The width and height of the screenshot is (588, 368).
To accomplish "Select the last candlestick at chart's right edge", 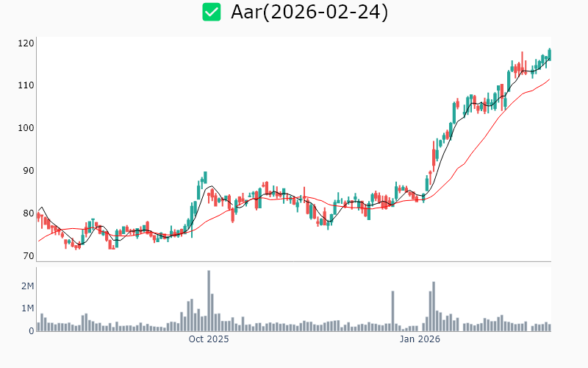I will 549,54.
